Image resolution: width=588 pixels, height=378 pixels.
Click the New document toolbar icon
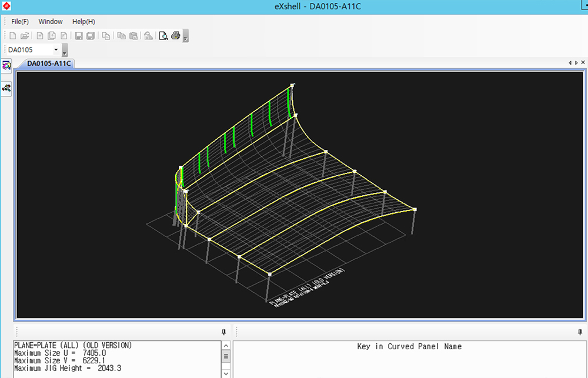tap(13, 36)
